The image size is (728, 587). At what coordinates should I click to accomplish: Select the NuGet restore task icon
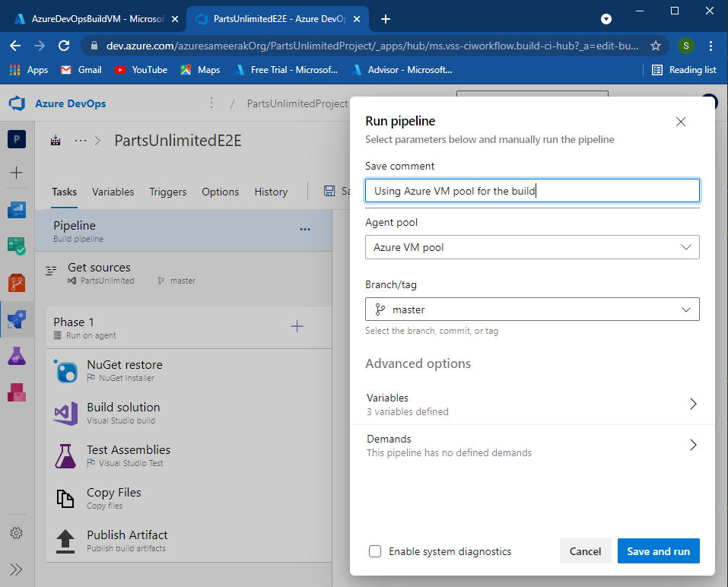pyautogui.click(x=66, y=371)
